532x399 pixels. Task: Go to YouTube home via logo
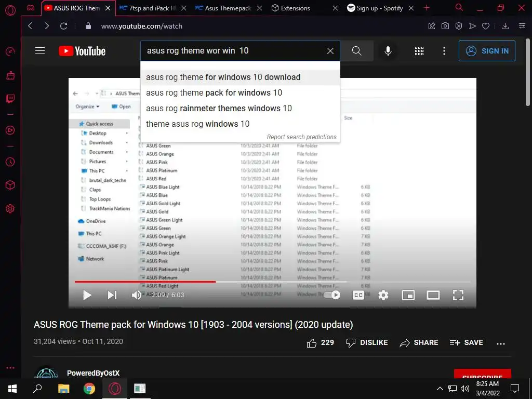[x=82, y=51]
